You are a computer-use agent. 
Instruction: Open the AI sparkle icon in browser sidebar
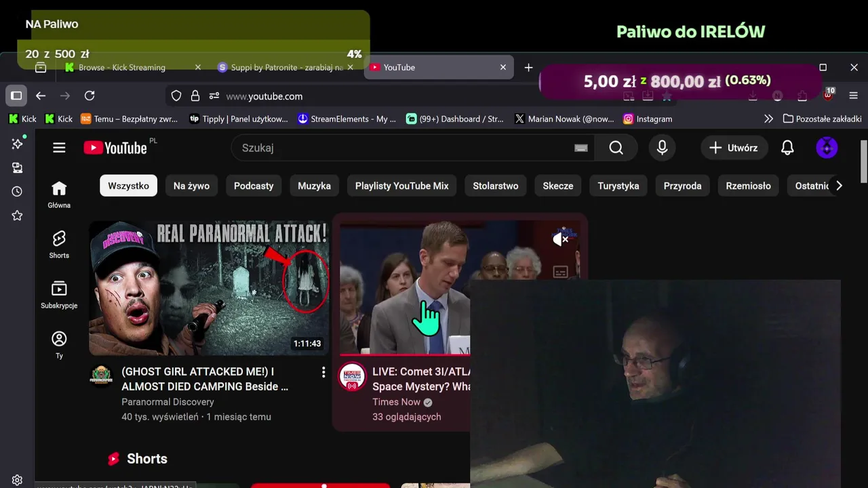pos(17,144)
